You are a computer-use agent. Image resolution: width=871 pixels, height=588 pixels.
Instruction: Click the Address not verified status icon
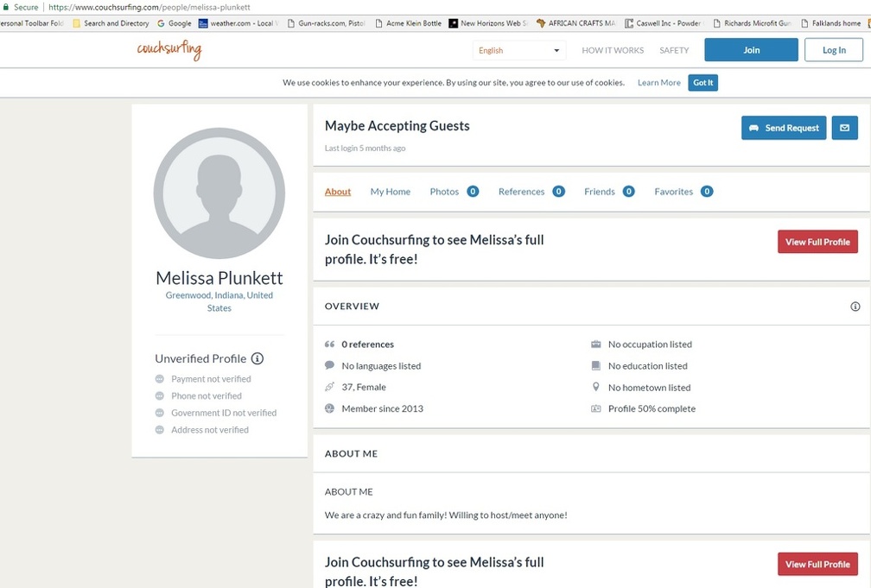click(x=159, y=430)
